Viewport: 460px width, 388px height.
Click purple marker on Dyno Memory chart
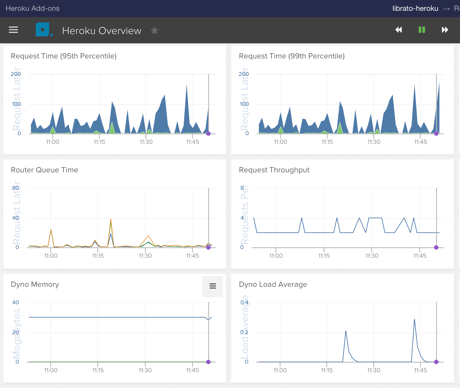click(208, 362)
